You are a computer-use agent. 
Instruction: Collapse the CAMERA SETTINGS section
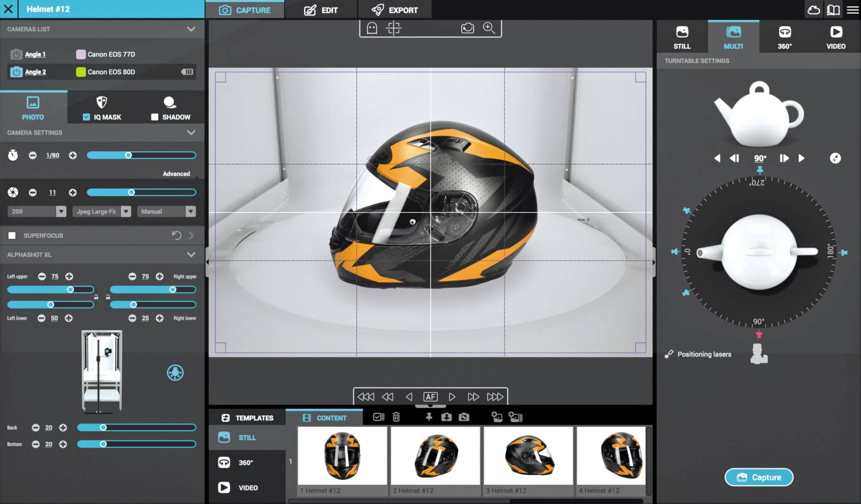(191, 132)
